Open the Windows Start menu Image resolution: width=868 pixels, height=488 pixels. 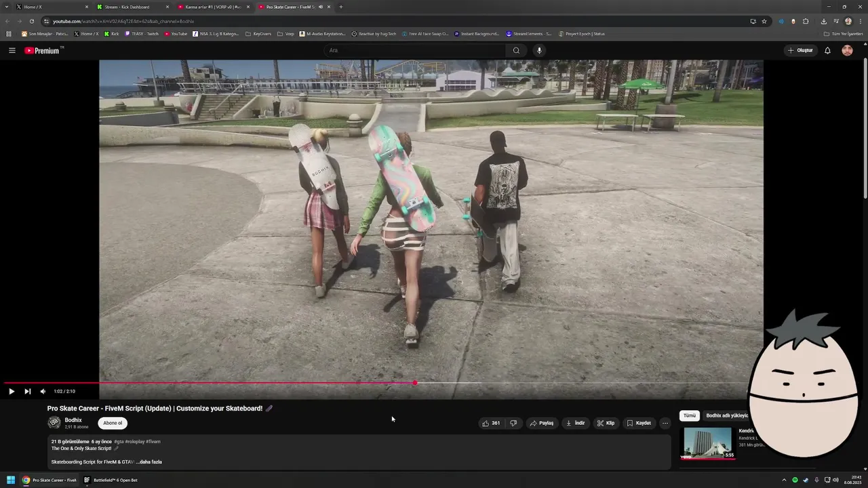click(x=11, y=480)
